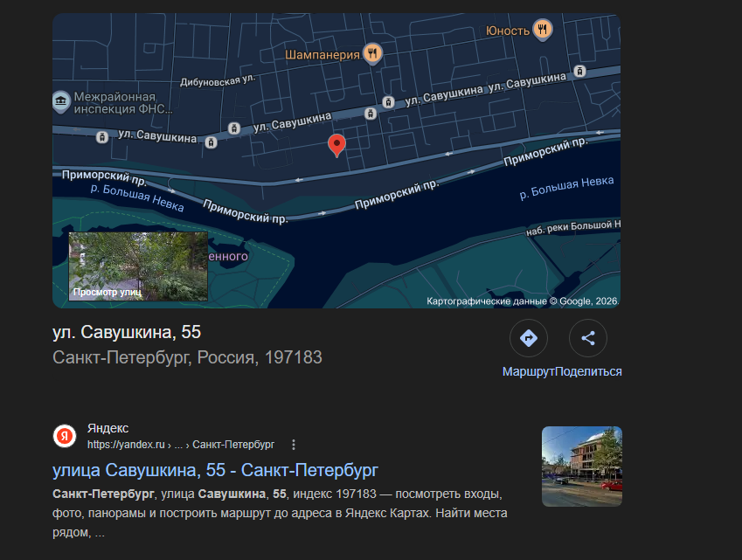Open the Просмотр улиц street view thumbnail
Image resolution: width=742 pixels, height=560 pixels.
click(138, 266)
